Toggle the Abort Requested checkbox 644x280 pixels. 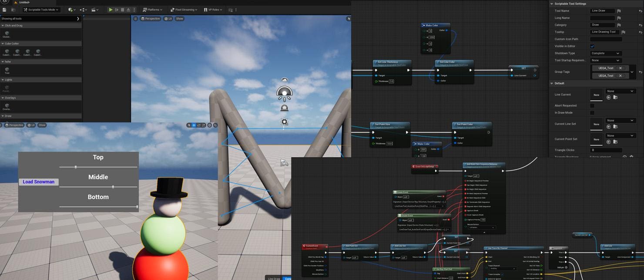592,105
